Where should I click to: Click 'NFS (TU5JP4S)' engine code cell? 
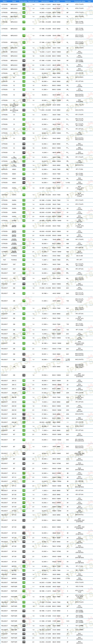coord(80,90)
